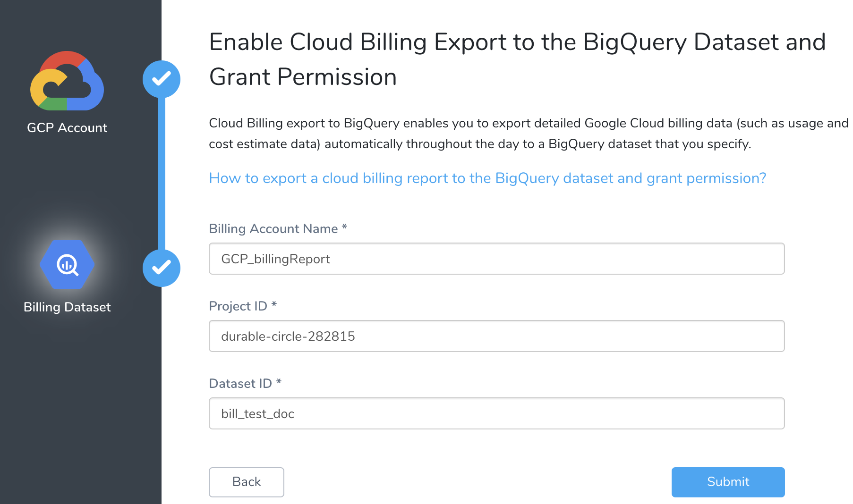853x504 pixels.
Task: Focus the Billing Account Name field
Action: (496, 259)
